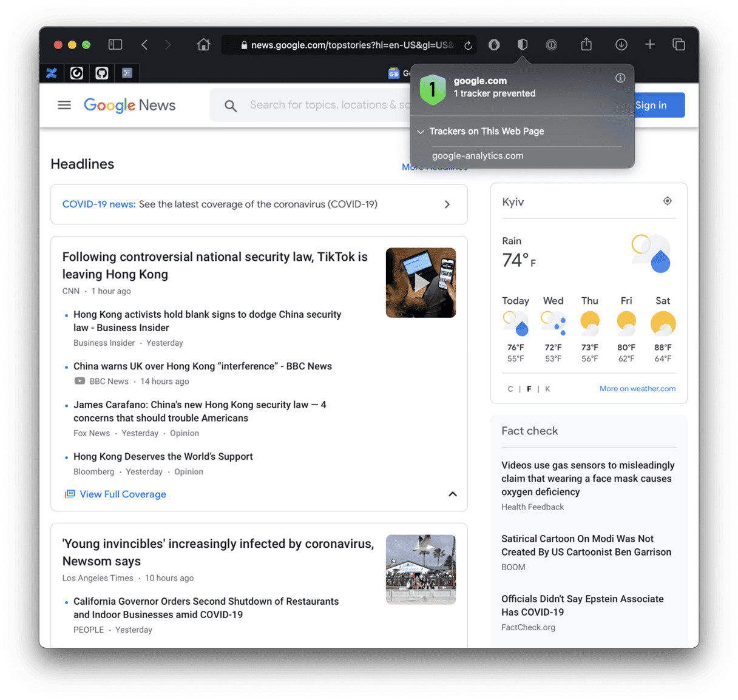Open More on weather.com link
Image resolution: width=738 pixels, height=700 pixels.
pos(637,389)
